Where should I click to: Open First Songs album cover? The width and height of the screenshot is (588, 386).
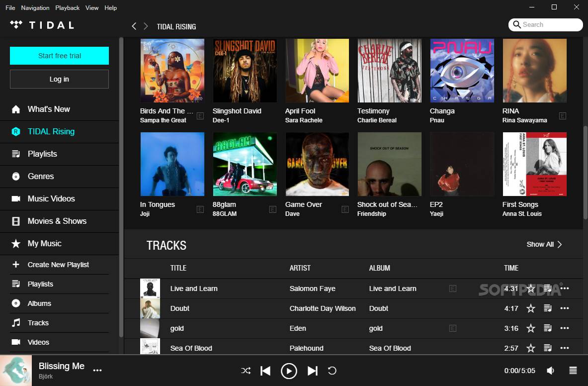[x=535, y=164]
